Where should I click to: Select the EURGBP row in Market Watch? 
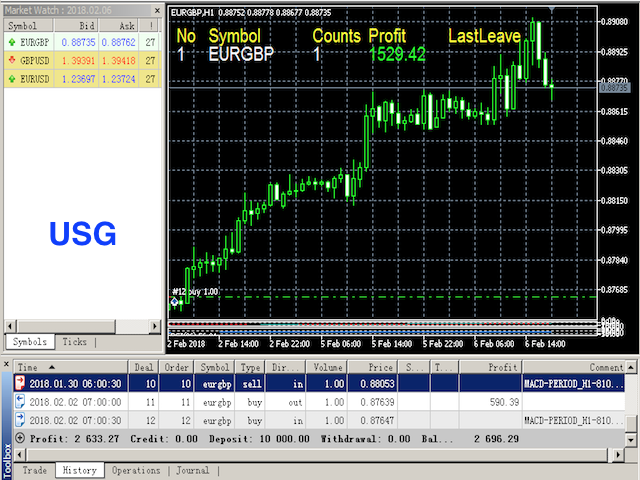coord(82,42)
